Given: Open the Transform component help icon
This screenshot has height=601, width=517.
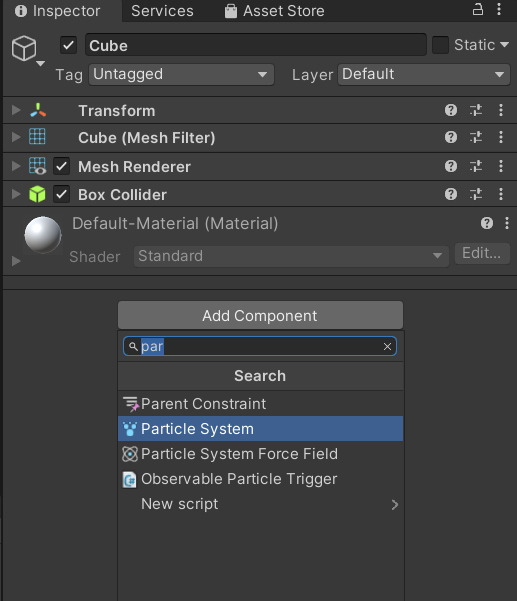Looking at the screenshot, I should 451,110.
